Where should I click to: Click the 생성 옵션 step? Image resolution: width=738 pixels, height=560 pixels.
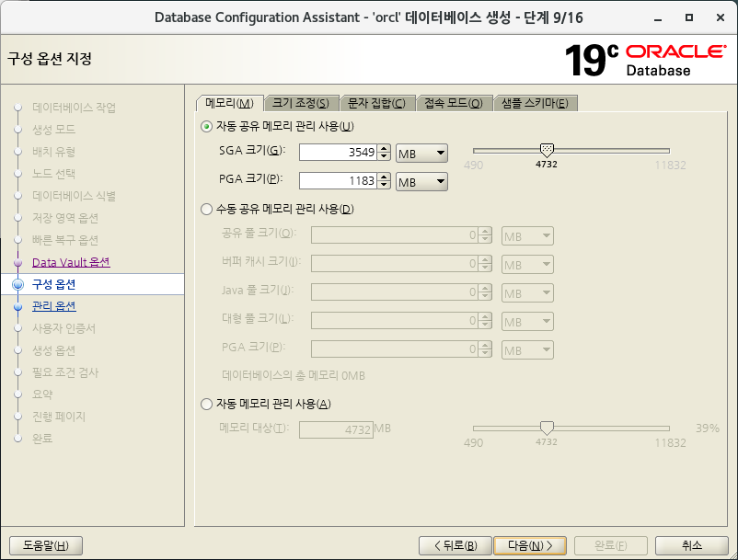click(53, 350)
